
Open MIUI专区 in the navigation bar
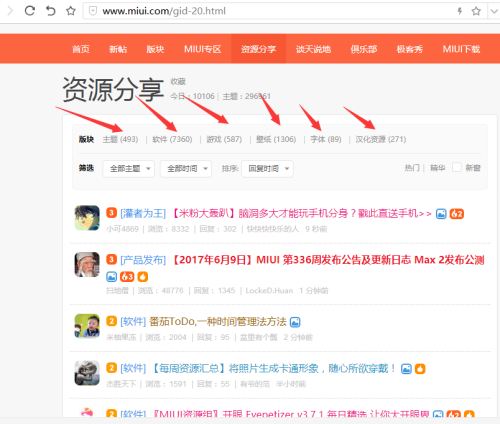tap(203, 49)
